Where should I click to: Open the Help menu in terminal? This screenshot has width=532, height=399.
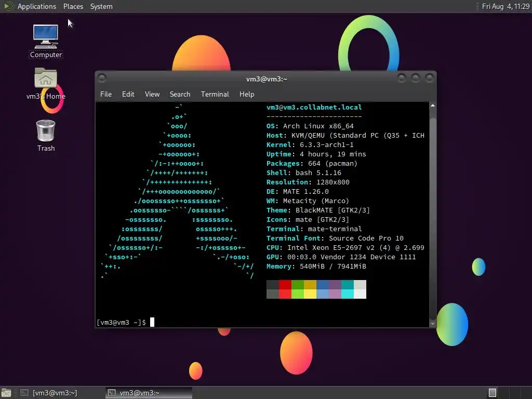[x=247, y=94]
